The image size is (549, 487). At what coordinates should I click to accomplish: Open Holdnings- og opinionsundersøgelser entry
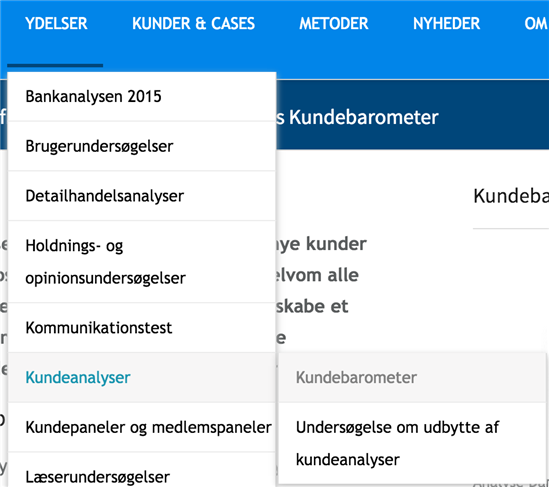point(142,262)
